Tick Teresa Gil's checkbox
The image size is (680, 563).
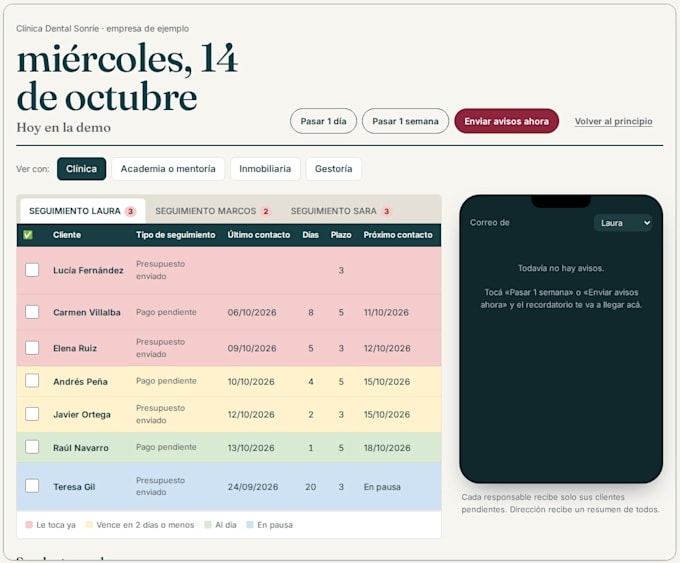point(32,486)
